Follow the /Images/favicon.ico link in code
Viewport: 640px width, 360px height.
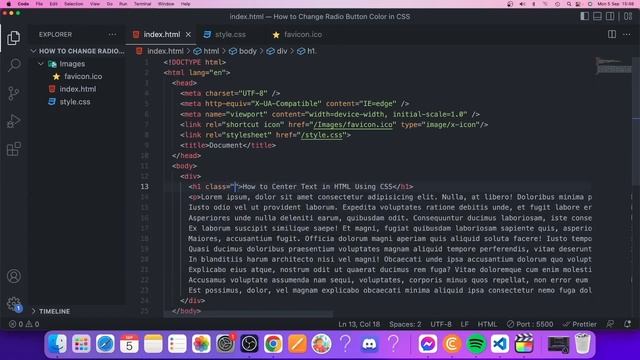(x=353, y=124)
